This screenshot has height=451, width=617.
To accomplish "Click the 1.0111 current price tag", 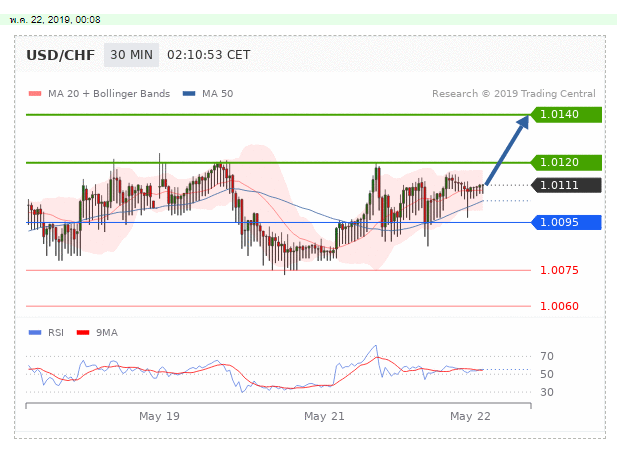I will click(566, 185).
